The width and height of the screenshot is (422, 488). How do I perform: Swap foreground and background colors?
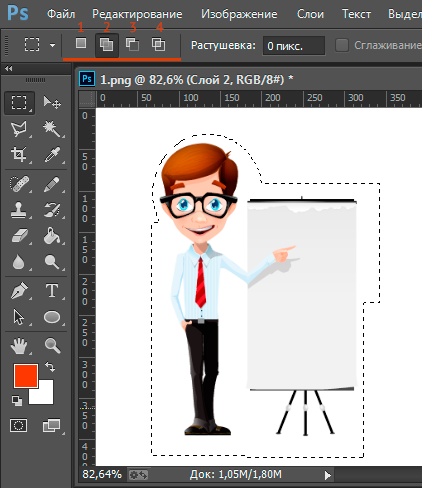tap(50, 367)
